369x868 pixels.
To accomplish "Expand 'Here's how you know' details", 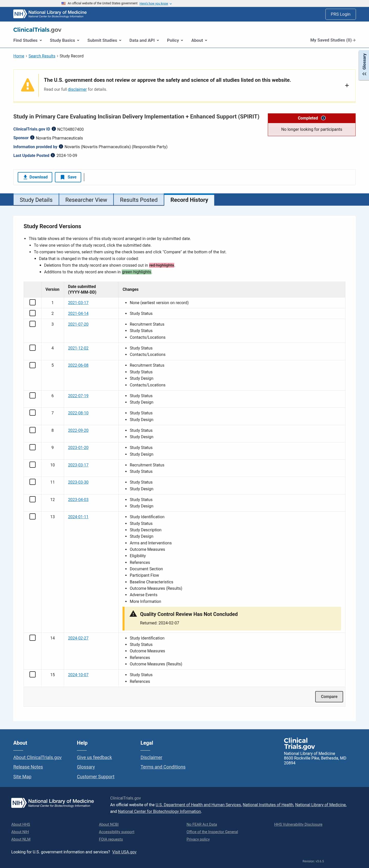I will click(x=156, y=3).
